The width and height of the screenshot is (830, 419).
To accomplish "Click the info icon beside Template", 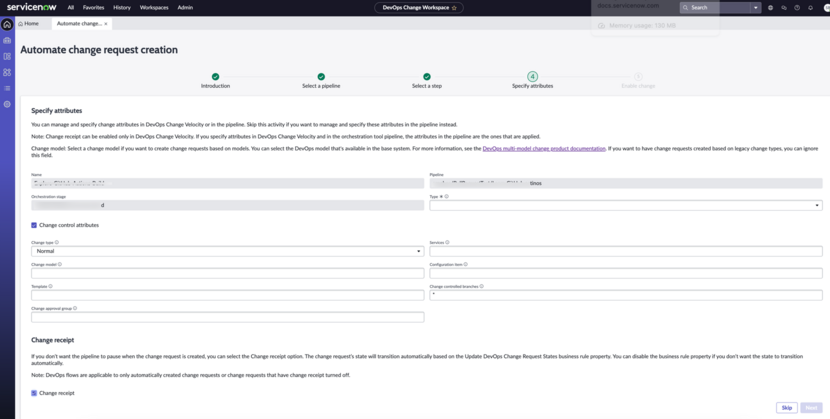I will pos(50,286).
